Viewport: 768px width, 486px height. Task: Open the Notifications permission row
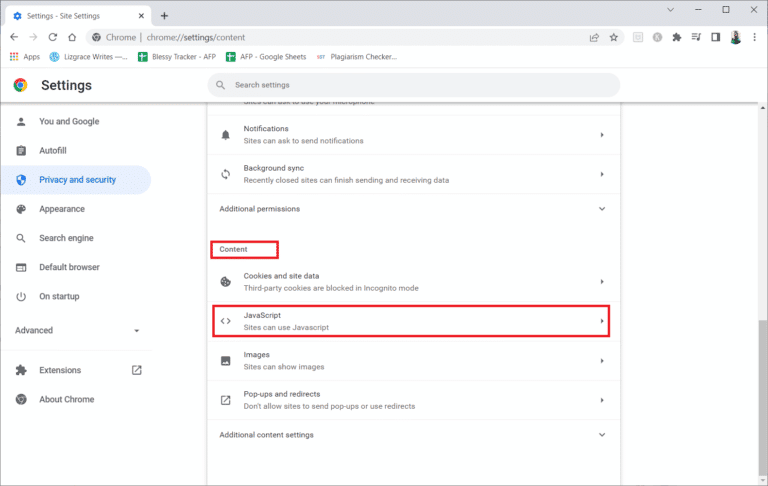(414, 135)
